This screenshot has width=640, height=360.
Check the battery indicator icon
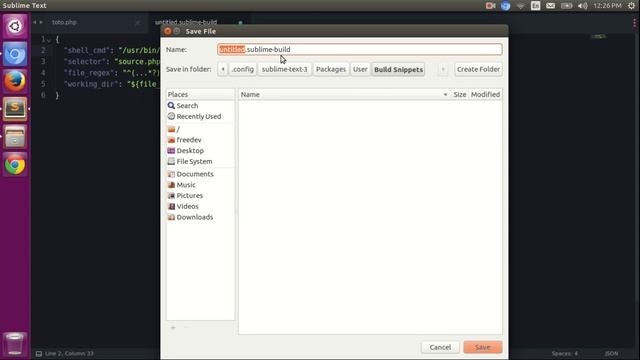point(566,6)
